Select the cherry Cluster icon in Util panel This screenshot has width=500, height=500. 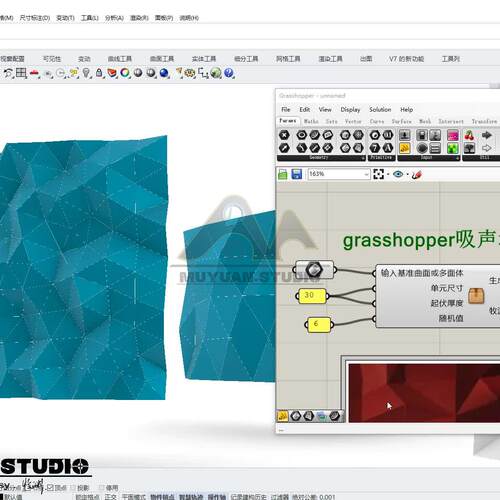469,135
